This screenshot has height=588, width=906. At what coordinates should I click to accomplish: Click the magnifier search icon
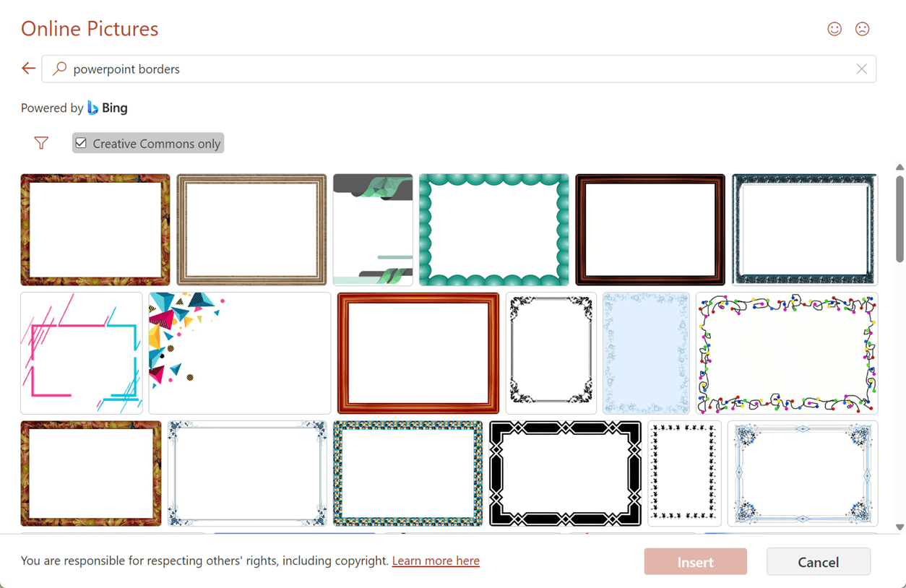[x=60, y=69]
